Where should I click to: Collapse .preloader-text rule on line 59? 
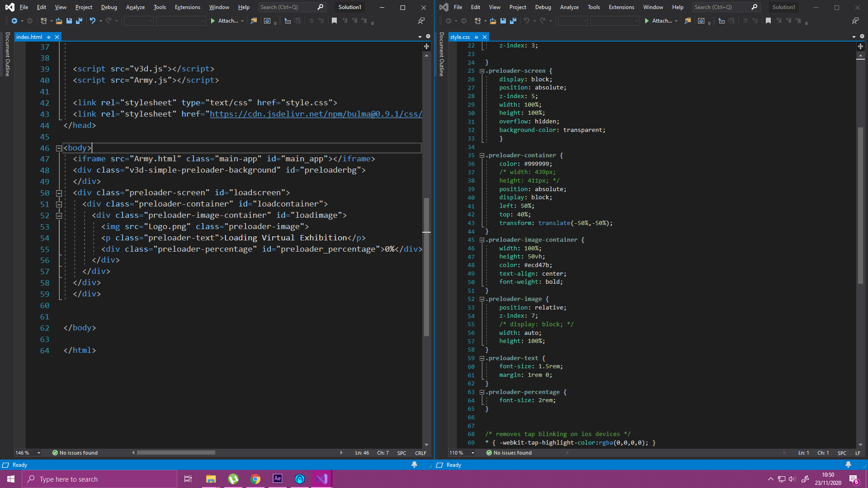coord(482,358)
